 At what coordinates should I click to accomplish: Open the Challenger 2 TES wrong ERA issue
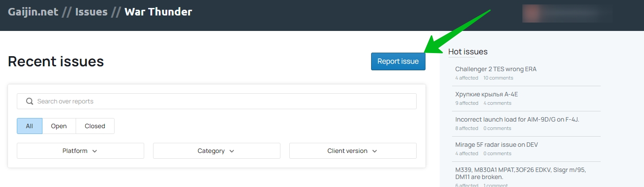tap(496, 69)
